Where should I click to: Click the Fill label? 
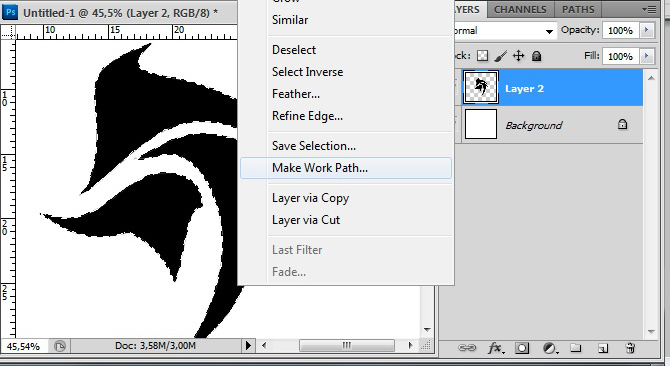tap(591, 56)
